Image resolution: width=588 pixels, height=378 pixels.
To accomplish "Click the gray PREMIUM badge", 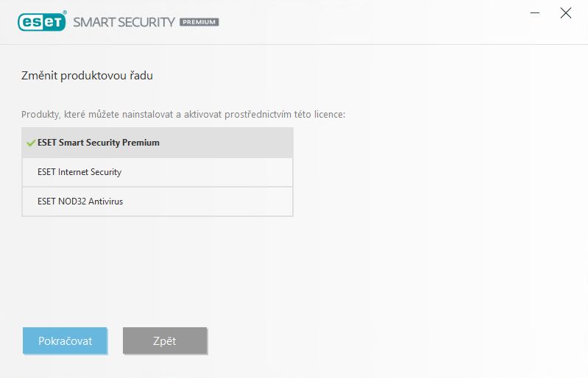I will click(x=199, y=22).
